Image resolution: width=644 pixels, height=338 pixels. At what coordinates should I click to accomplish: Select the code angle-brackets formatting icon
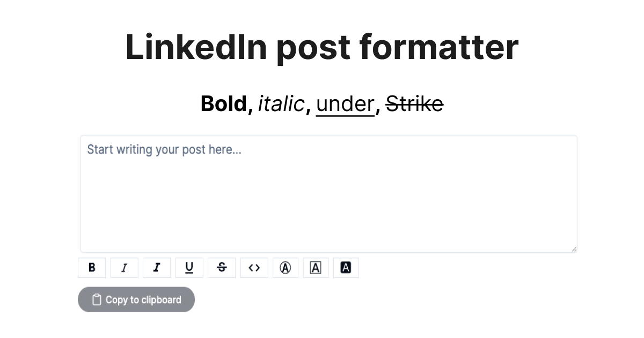(x=254, y=267)
